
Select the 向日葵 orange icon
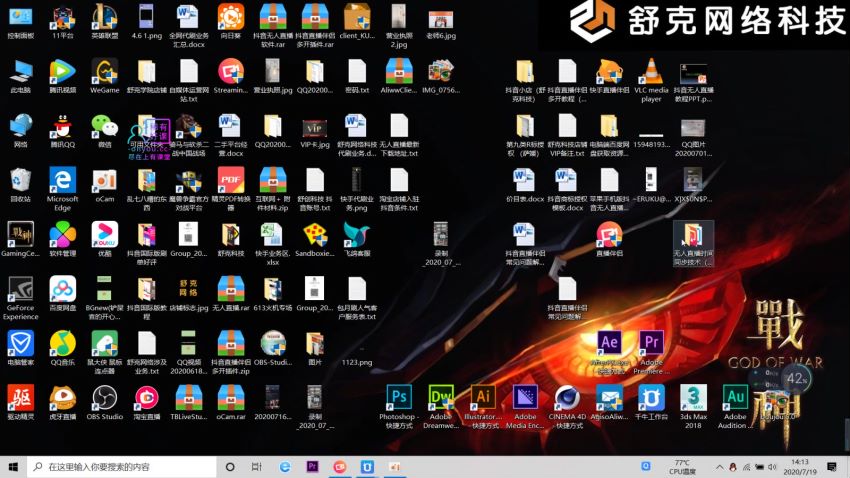tap(231, 17)
